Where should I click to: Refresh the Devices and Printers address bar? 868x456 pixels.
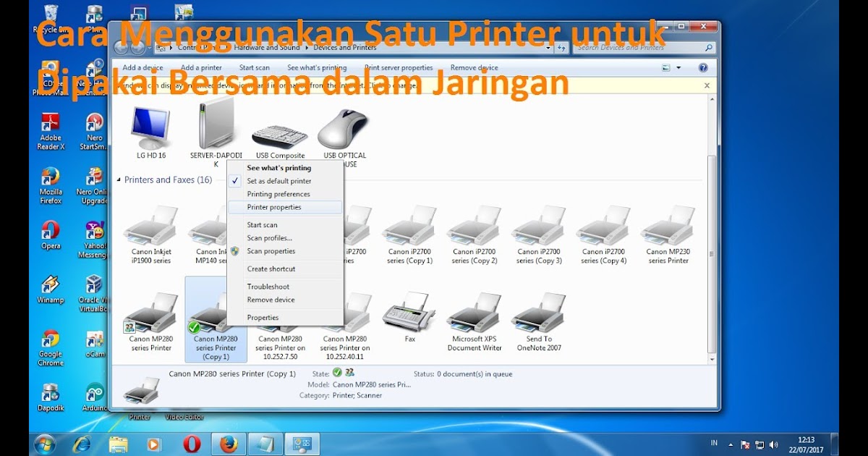(561, 48)
